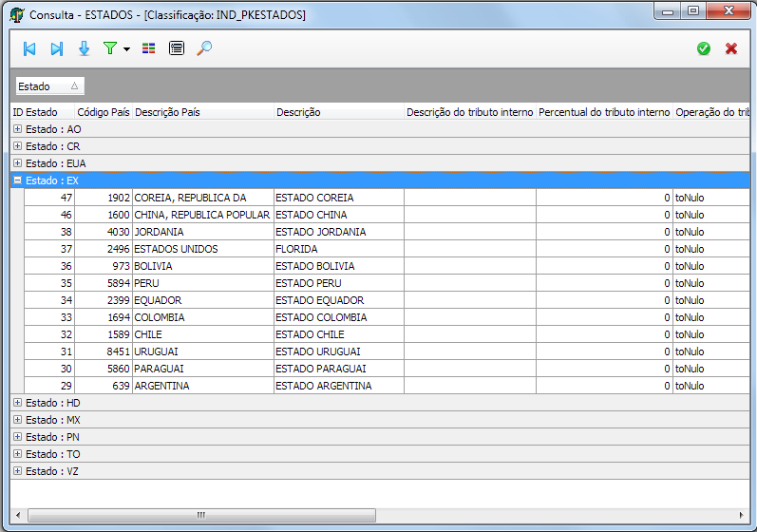Select the ESTADO ARGENTINA row
757x532 pixels.
coord(323,386)
